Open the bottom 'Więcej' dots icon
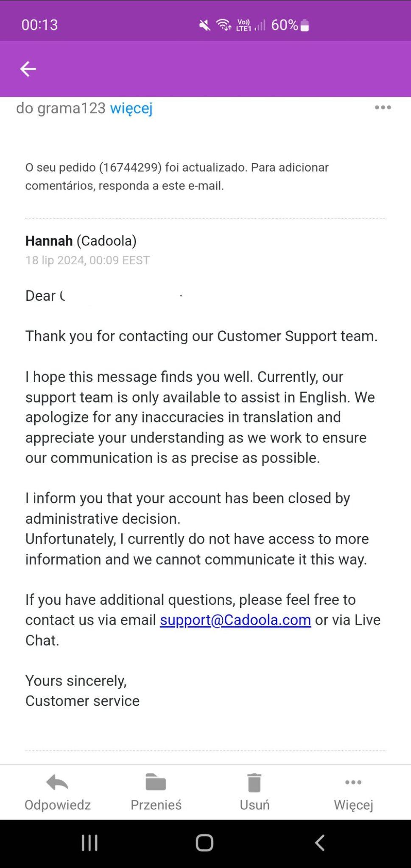This screenshot has width=411, height=868. click(x=353, y=782)
